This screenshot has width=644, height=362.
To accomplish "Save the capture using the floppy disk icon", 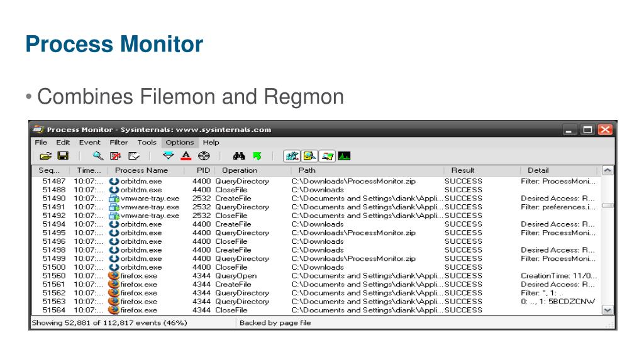I will coord(63,156).
